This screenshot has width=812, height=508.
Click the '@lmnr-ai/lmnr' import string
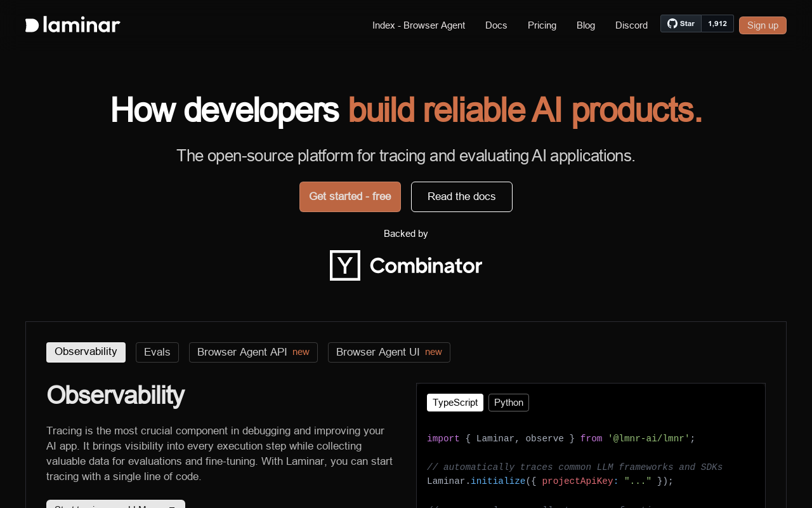(x=648, y=439)
